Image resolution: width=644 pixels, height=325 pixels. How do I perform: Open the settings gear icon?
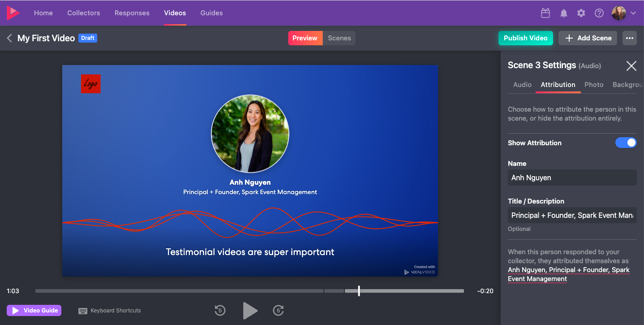coord(581,13)
